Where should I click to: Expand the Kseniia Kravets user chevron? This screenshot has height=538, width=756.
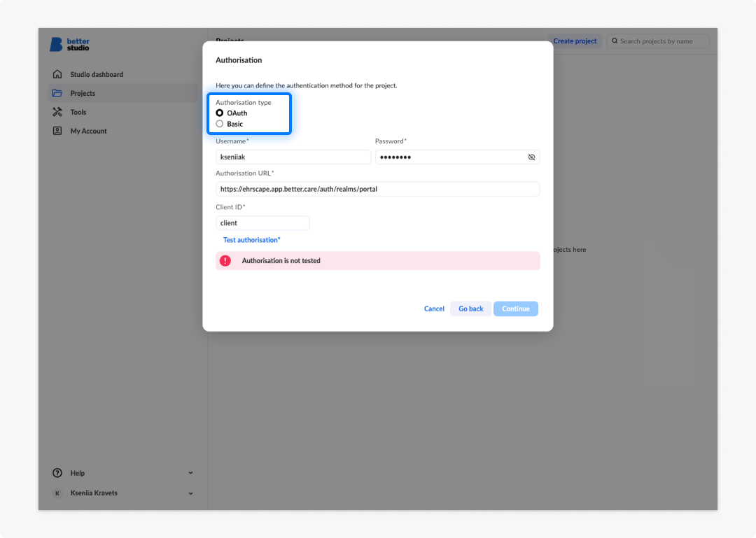191,493
